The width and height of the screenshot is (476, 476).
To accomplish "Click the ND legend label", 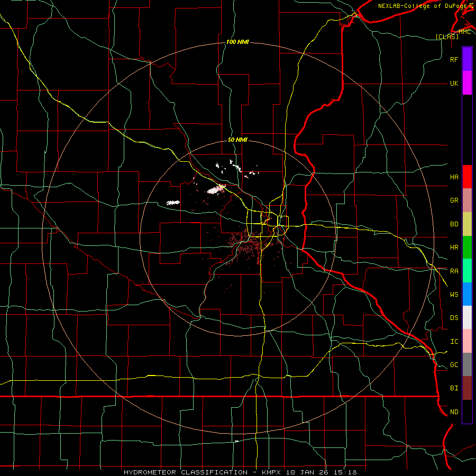I will (454, 411).
